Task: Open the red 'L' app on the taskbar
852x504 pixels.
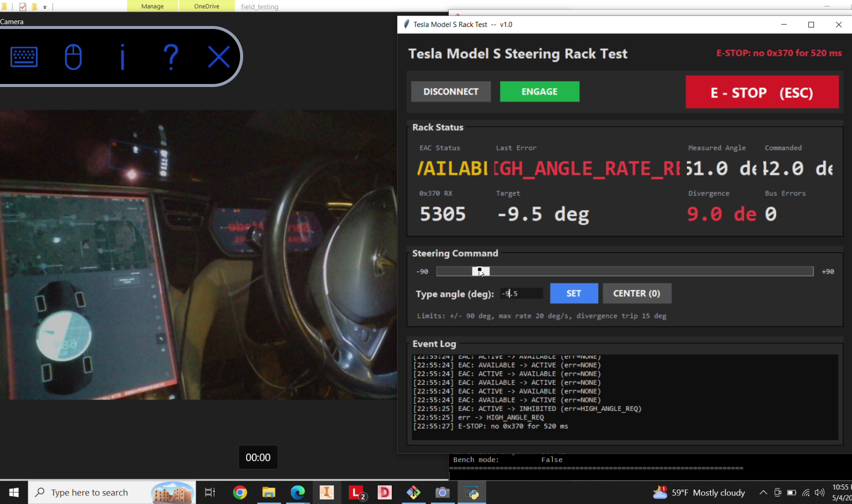Action: [x=357, y=492]
